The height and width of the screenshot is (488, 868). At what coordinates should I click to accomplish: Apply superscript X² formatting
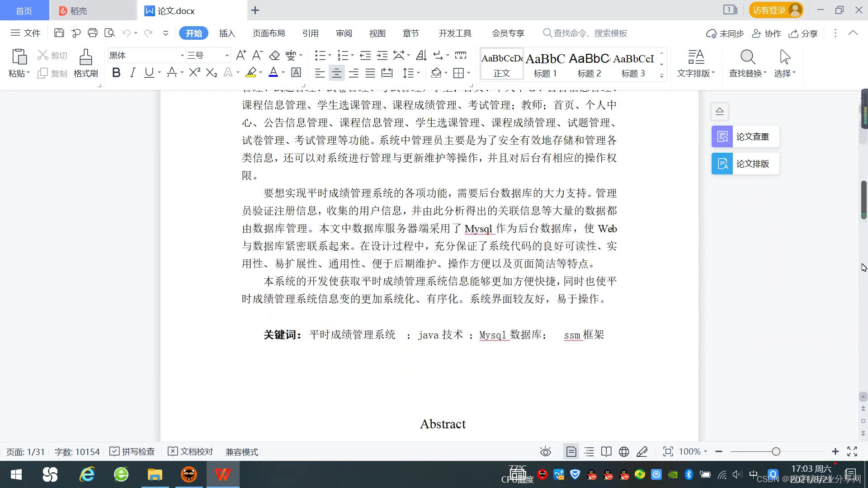pyautogui.click(x=195, y=72)
